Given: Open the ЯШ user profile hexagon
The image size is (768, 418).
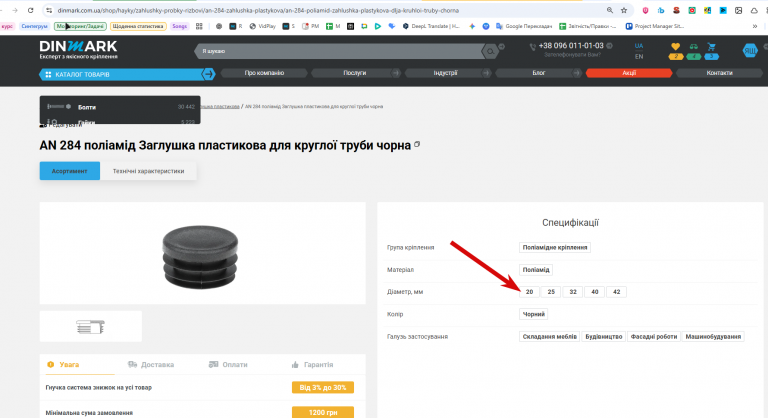Looking at the screenshot, I should (x=749, y=50).
